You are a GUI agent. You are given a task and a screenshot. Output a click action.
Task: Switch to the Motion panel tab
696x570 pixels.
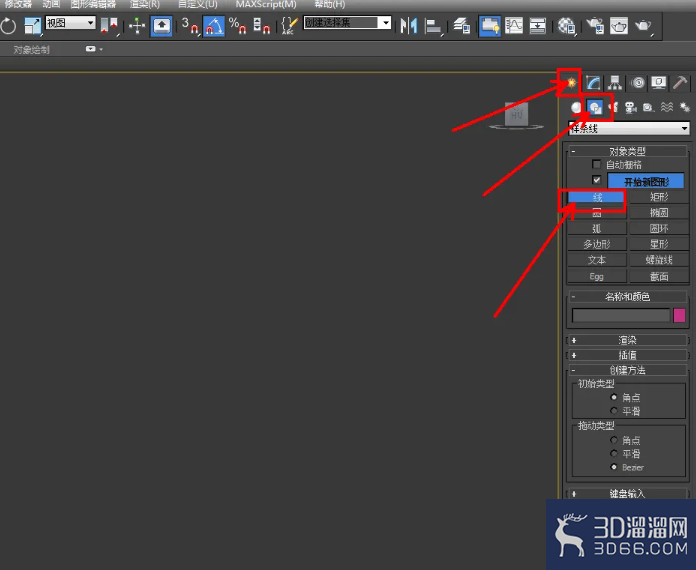(637, 83)
